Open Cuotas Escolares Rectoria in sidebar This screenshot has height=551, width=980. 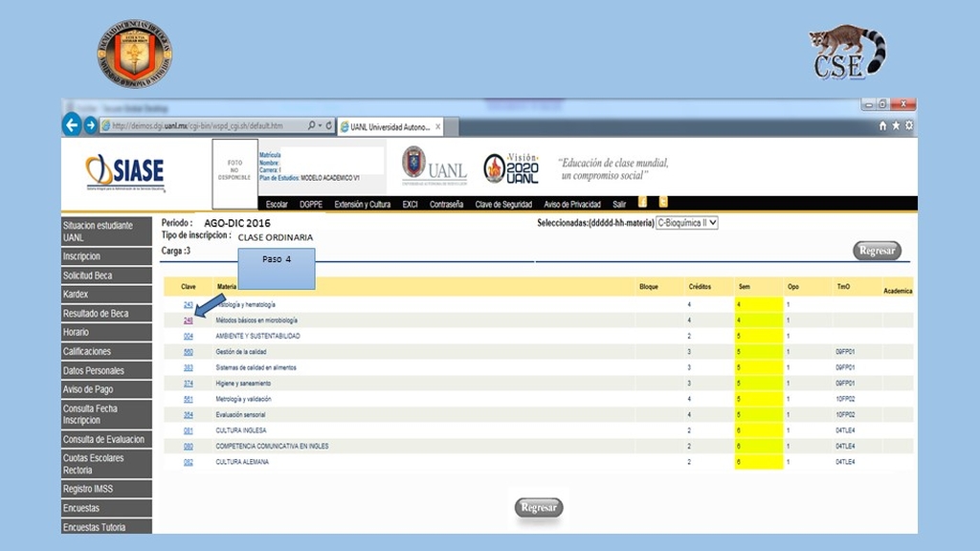point(106,464)
